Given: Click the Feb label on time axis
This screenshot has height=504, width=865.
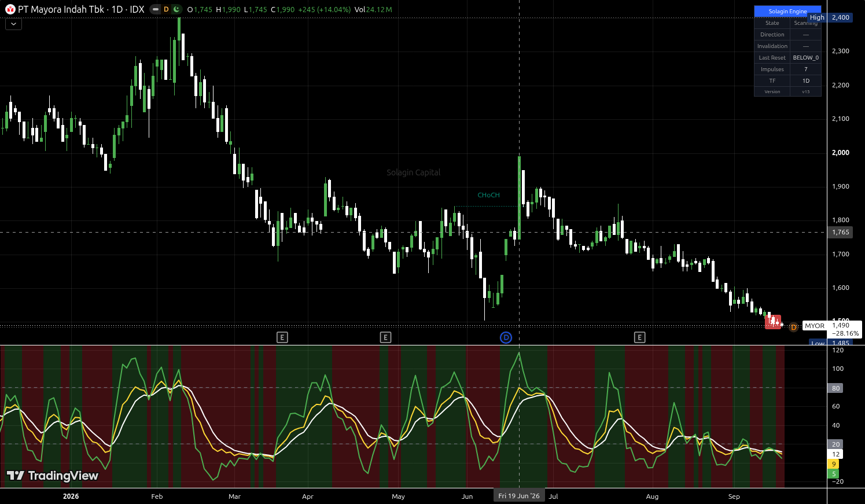Looking at the screenshot, I should click(x=157, y=496).
